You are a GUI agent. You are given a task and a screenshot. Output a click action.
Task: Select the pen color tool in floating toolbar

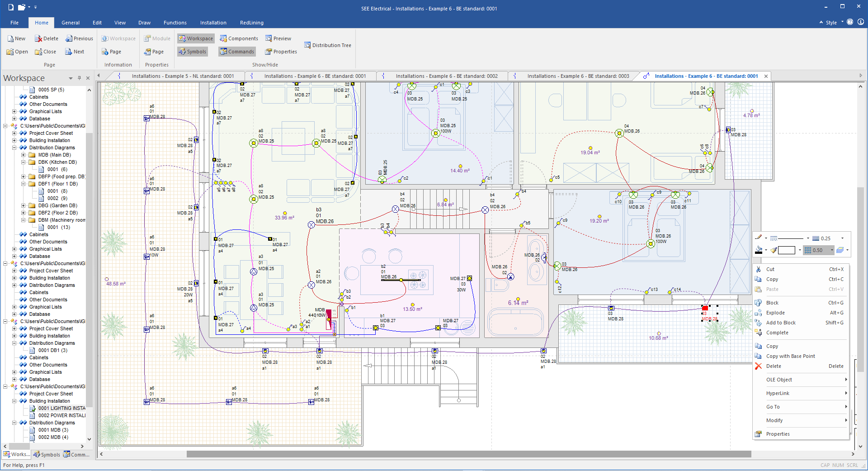759,238
